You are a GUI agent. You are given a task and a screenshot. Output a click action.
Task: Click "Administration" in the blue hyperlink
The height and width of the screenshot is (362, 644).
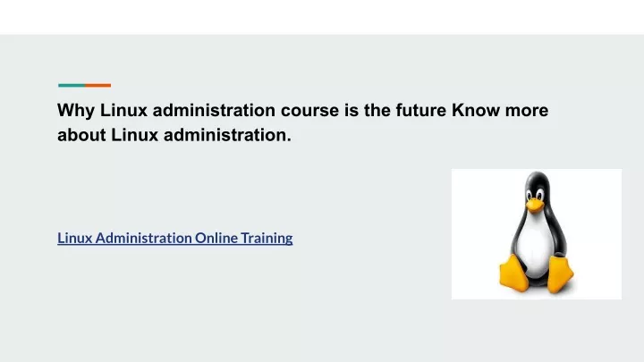pyautogui.click(x=143, y=238)
